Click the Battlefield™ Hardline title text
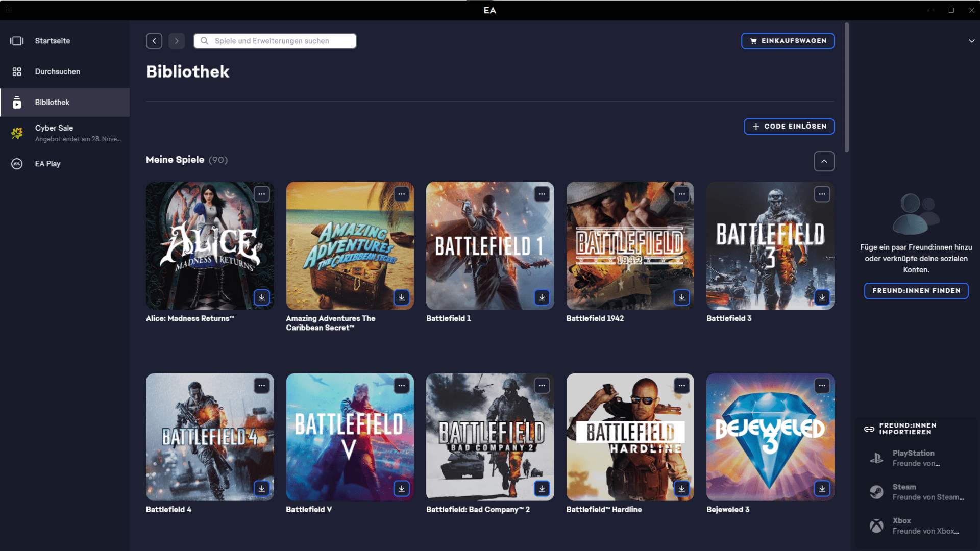 point(604,510)
